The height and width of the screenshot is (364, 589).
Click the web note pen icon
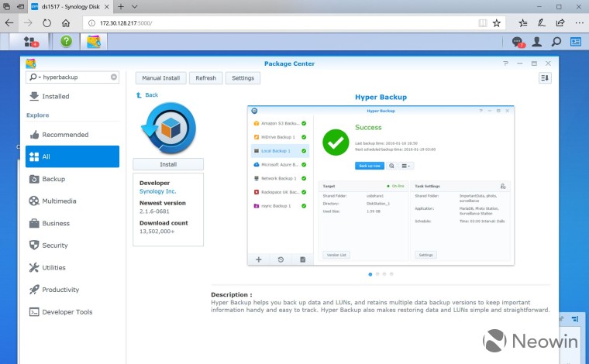541,23
